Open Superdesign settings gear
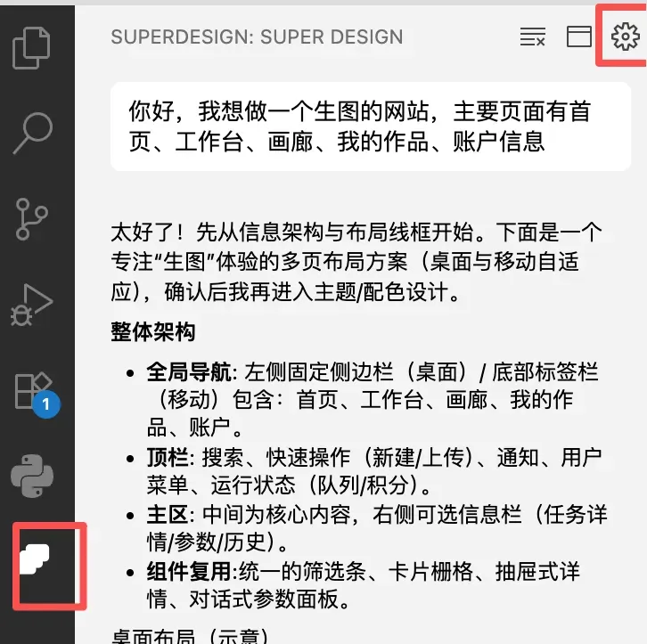The height and width of the screenshot is (644, 647). pos(626,37)
